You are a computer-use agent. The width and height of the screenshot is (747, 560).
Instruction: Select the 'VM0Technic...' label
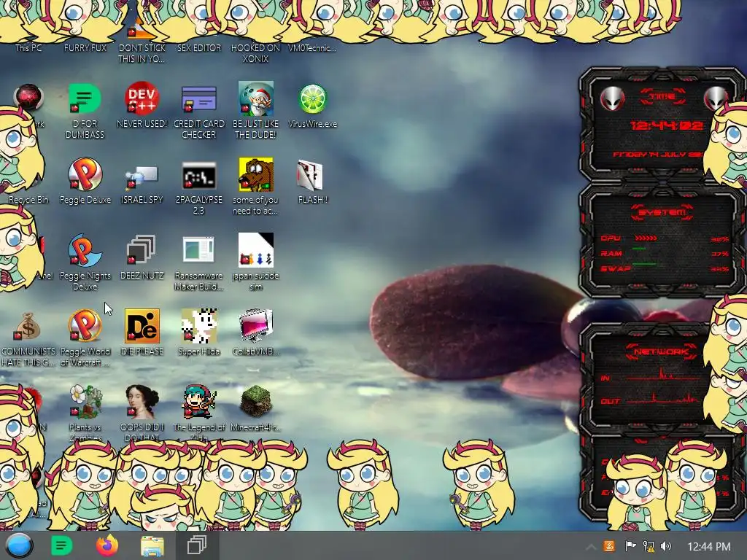click(x=312, y=47)
